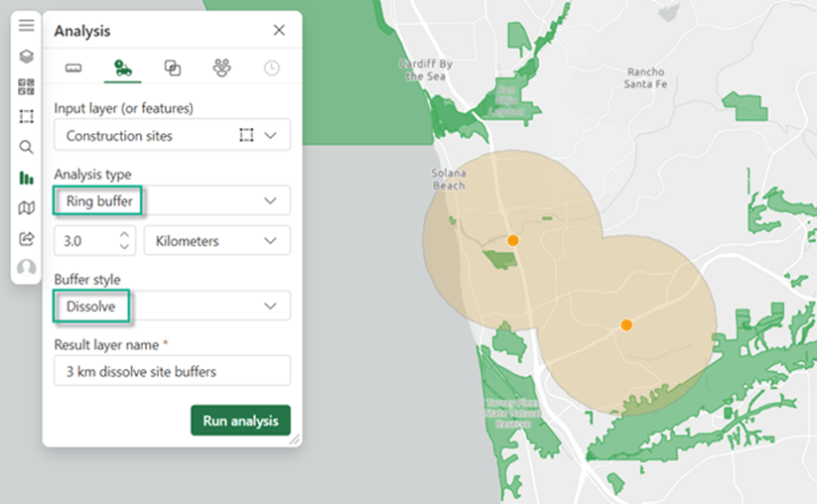Image resolution: width=817 pixels, height=504 pixels.
Task: Click the basemap gallery grid icon
Action: click(x=26, y=86)
